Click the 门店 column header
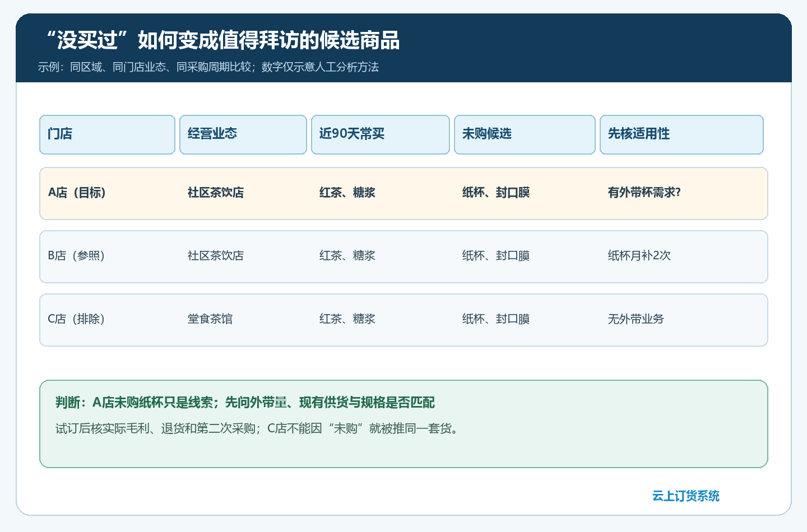This screenshot has width=807, height=532. (107, 134)
